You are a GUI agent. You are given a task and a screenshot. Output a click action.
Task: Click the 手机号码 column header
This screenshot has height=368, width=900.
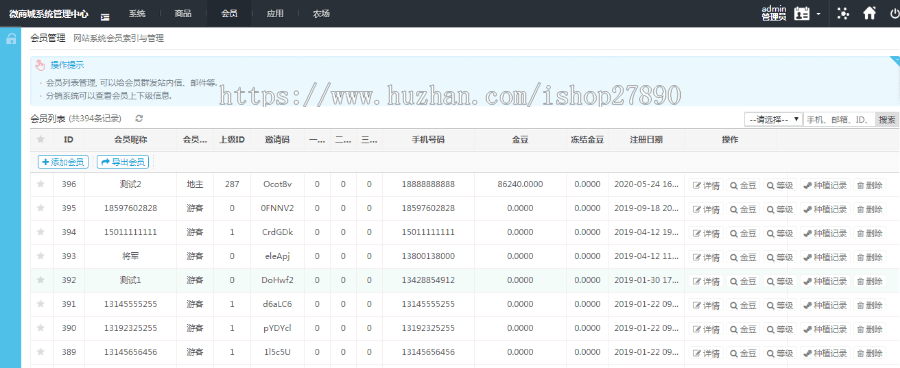pyautogui.click(x=428, y=140)
